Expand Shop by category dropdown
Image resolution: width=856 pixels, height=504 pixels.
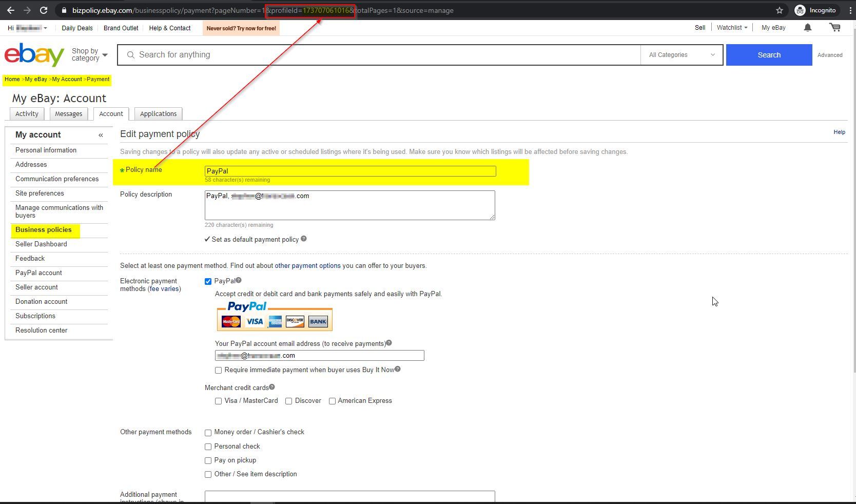(90, 54)
